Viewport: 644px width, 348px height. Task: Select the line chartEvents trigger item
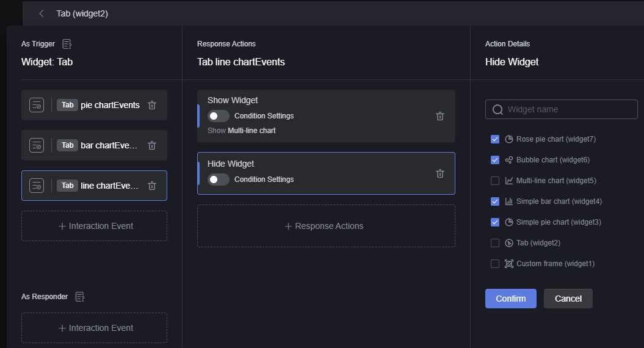[x=94, y=186]
